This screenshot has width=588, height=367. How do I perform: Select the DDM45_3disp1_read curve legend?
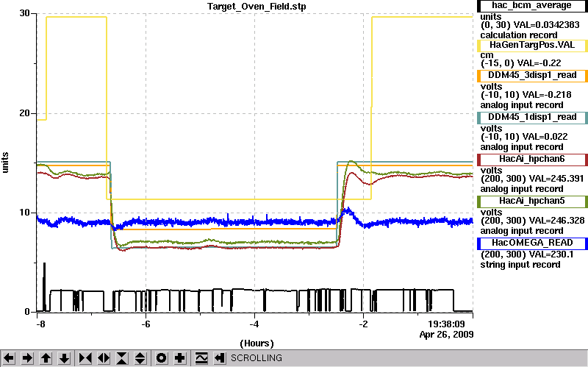[532, 76]
